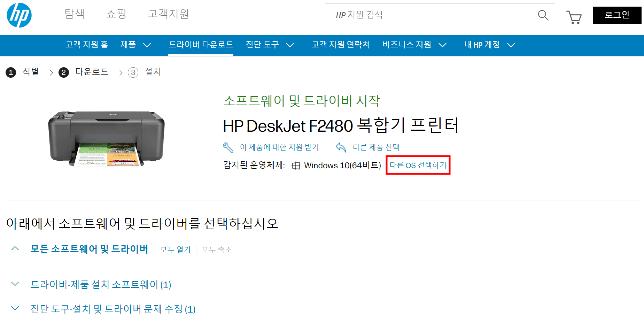Open the 쇼핑 top menu
The image size is (644, 330).
pyautogui.click(x=116, y=14)
